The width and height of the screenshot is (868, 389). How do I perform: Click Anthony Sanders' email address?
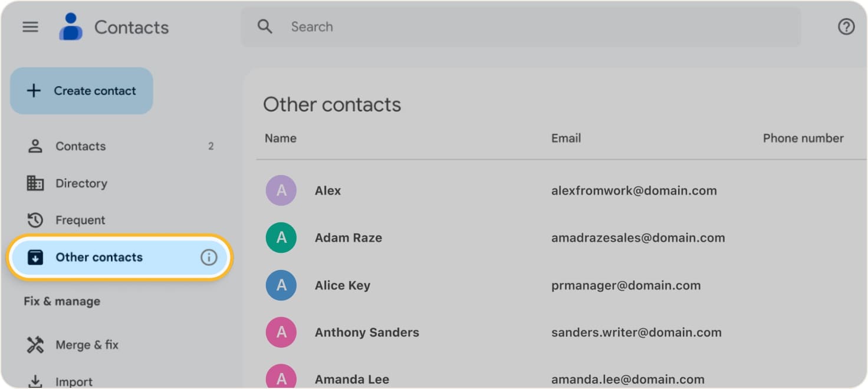coord(636,332)
